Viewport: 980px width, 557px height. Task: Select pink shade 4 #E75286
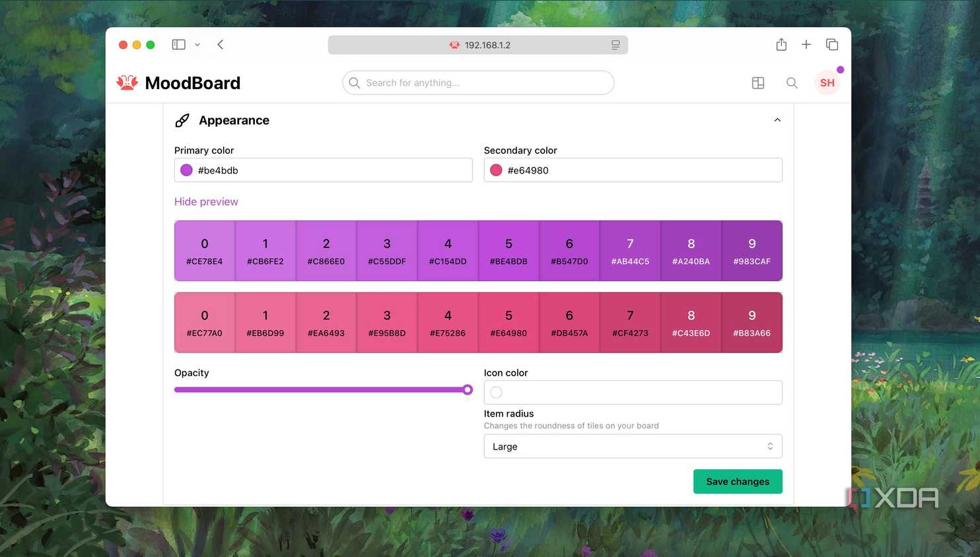point(448,323)
